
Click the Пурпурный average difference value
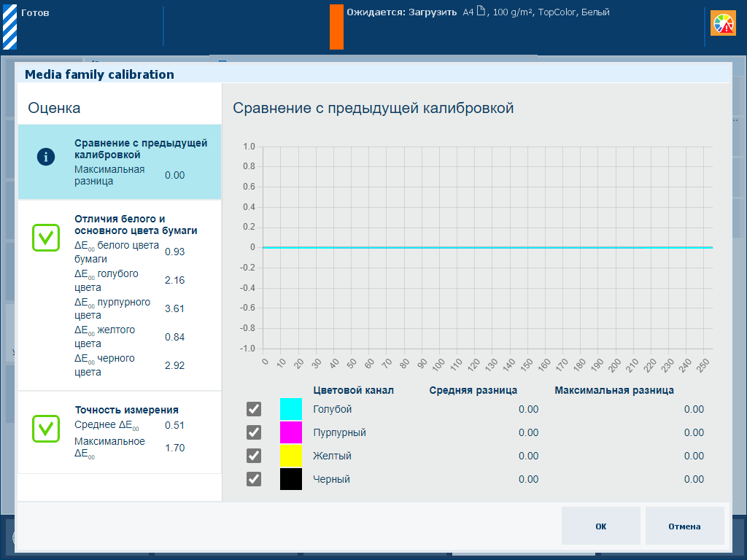click(529, 432)
